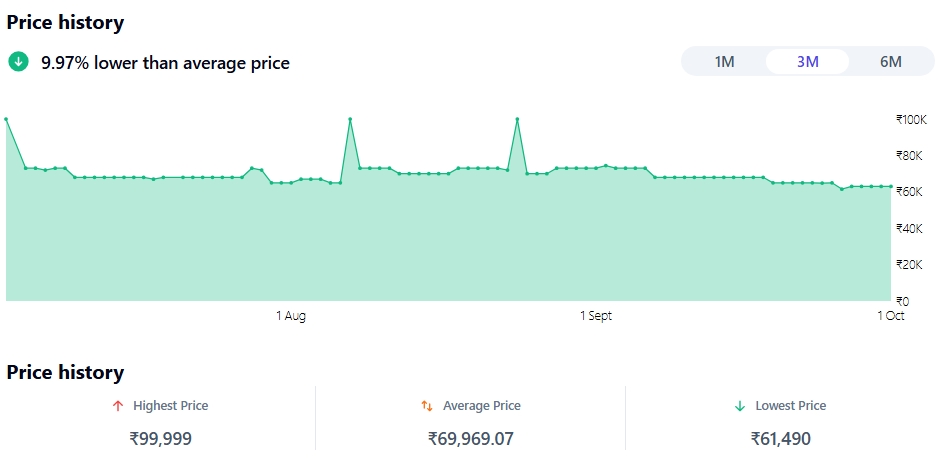Viewport: 938px width, 459px height.
Task: Click the green down-arrow circle icon
Action: (18, 62)
